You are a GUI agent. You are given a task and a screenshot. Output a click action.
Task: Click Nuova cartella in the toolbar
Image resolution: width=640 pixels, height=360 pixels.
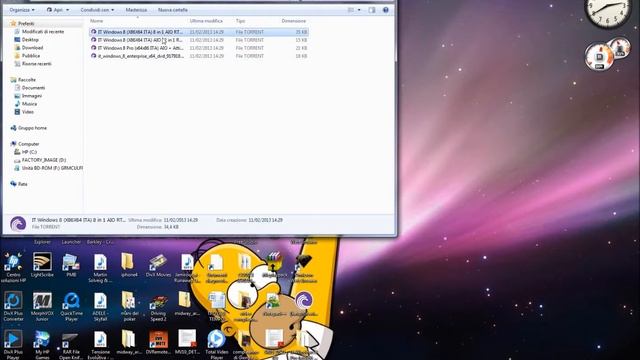pos(173,10)
